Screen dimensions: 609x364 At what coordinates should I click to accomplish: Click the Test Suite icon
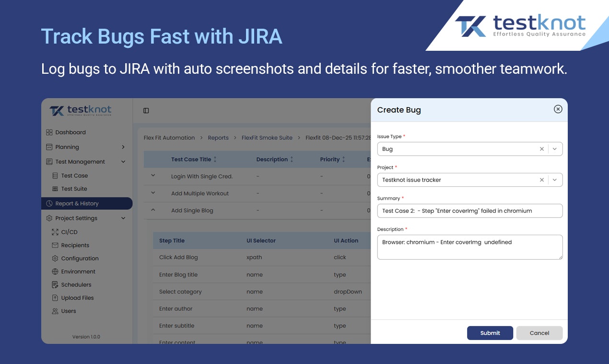(55, 189)
